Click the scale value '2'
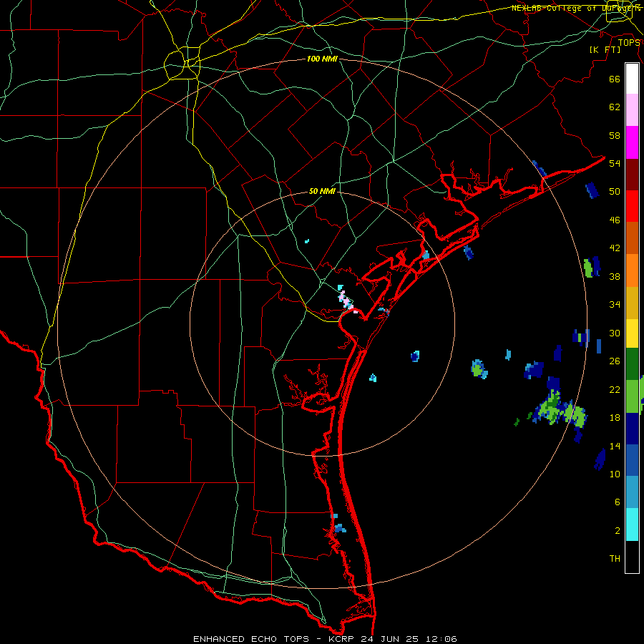The width and height of the screenshot is (644, 644). pyautogui.click(x=617, y=531)
